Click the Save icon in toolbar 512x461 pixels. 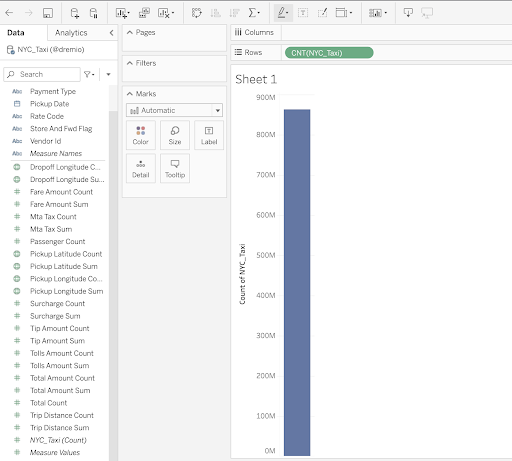click(48, 13)
